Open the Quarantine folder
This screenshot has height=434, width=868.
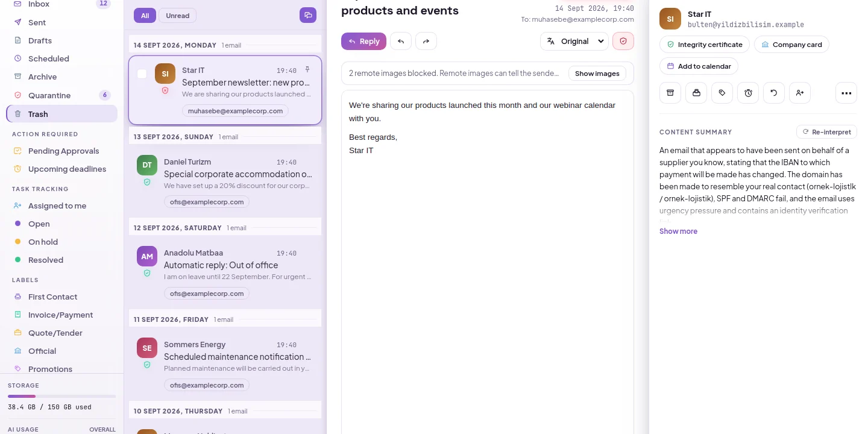point(61,95)
